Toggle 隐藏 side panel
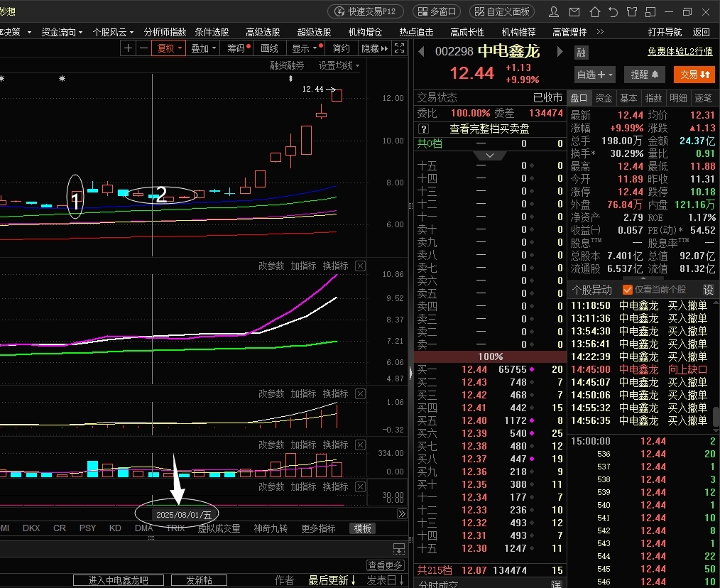Screen dimensions: 720x588 point(374,48)
